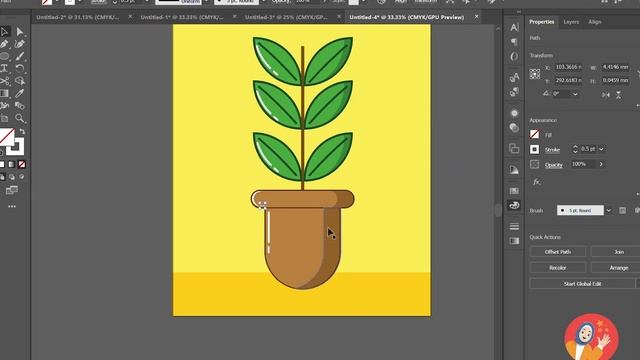Edit the height field in Transform
Viewport: 640px width, 360px height.
coord(615,80)
